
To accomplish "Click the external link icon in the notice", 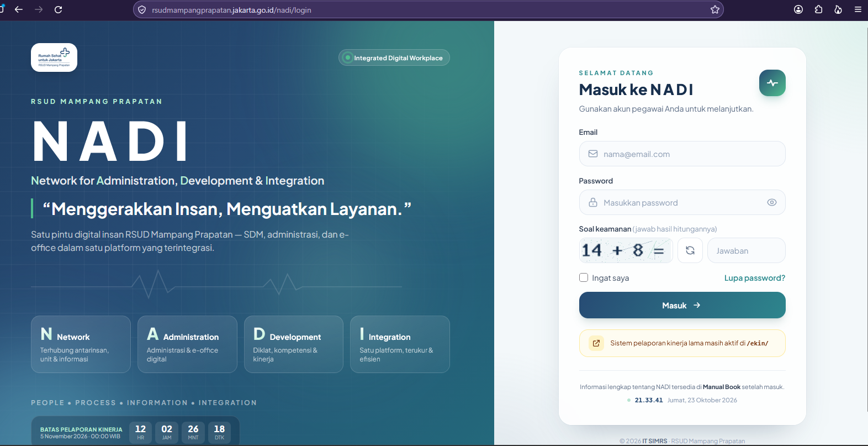I will [596, 343].
